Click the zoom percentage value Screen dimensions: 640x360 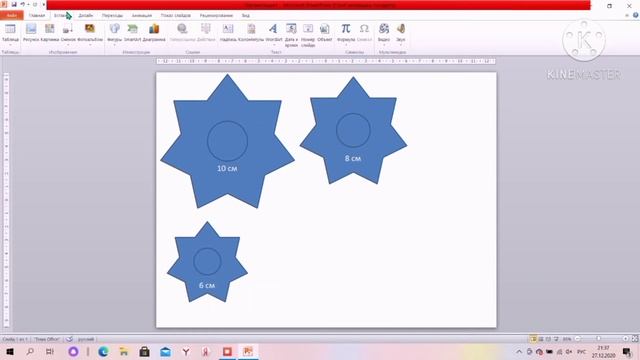pyautogui.click(x=567, y=339)
